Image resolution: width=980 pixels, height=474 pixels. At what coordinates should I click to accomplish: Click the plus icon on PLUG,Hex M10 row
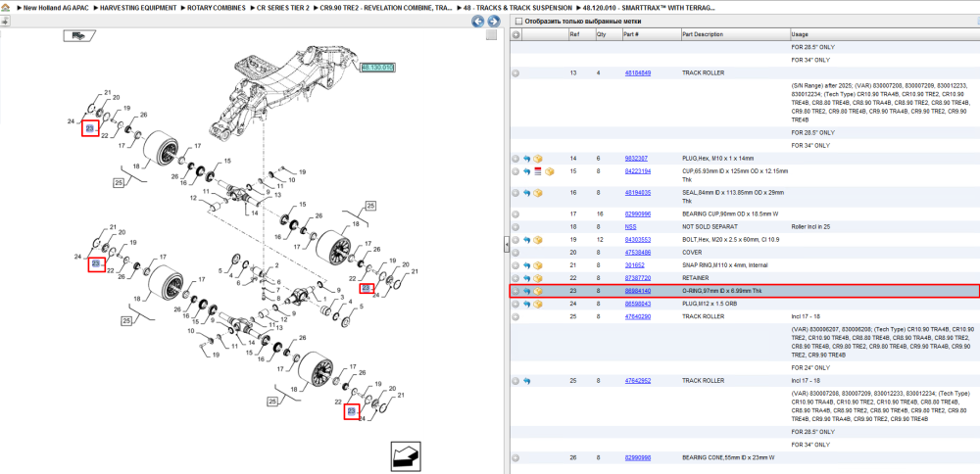[x=515, y=159]
